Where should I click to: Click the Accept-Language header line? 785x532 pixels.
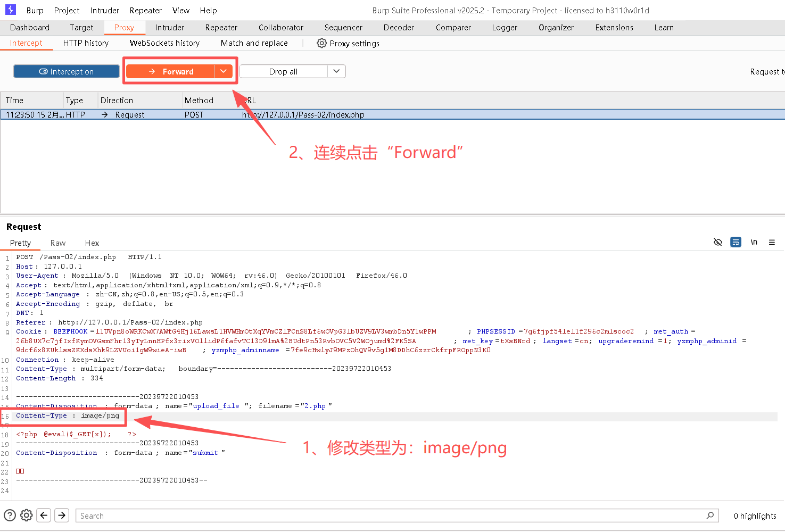[x=130, y=294]
